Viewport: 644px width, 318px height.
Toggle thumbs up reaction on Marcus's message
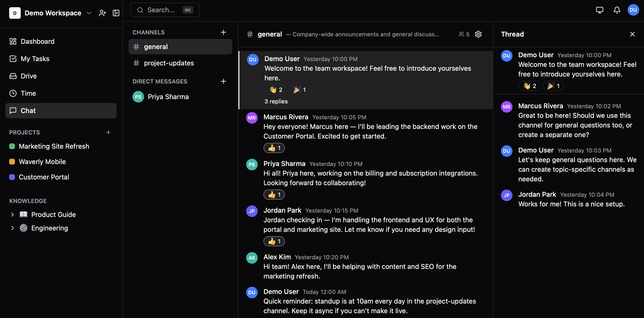[274, 148]
